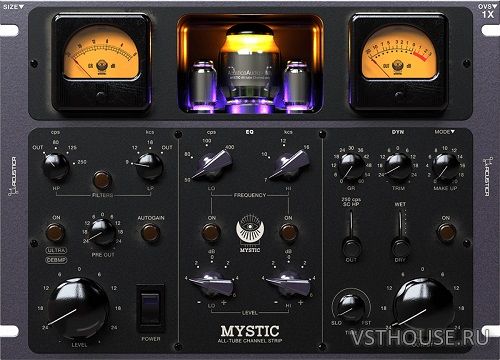Screen dimensions: 500x360
Task: Click the DYN section label
Action: click(x=398, y=132)
